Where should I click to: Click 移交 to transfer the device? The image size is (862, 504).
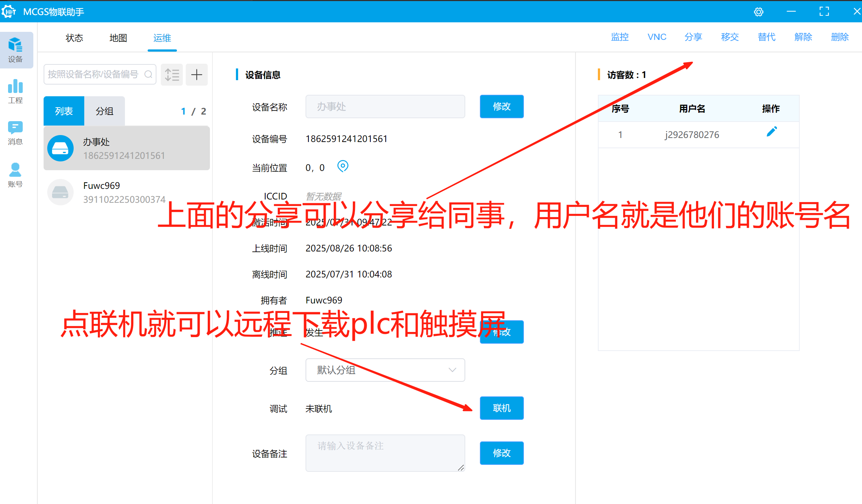[730, 37]
